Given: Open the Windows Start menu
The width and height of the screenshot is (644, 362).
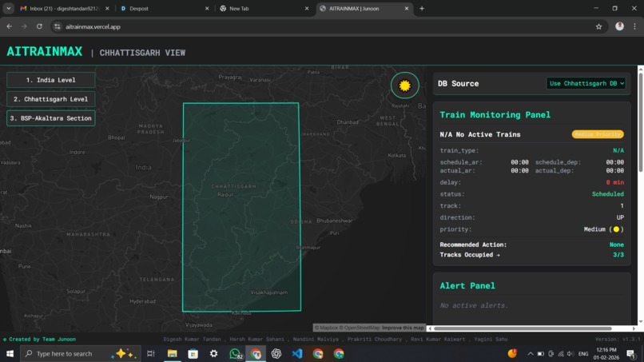Looking at the screenshot, I should [10, 353].
